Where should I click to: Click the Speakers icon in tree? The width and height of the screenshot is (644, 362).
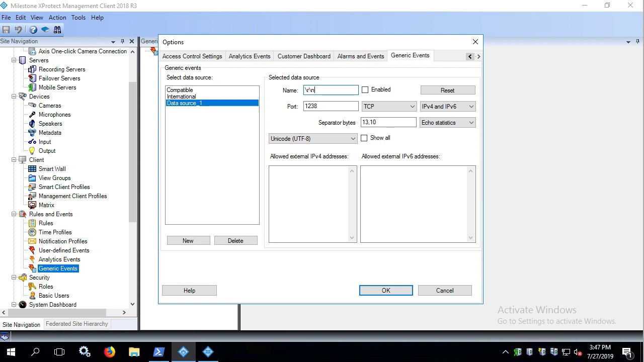(x=32, y=124)
